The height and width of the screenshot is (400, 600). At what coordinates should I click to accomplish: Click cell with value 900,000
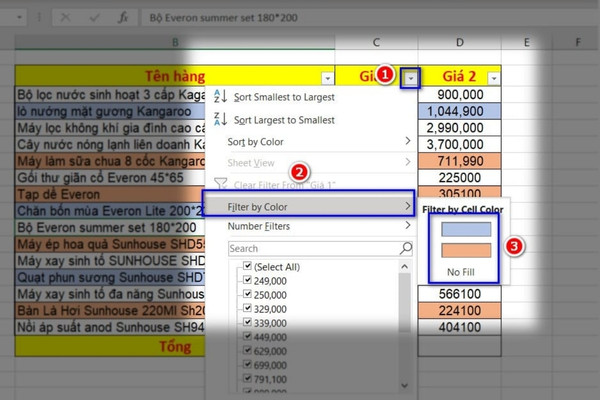click(460, 95)
